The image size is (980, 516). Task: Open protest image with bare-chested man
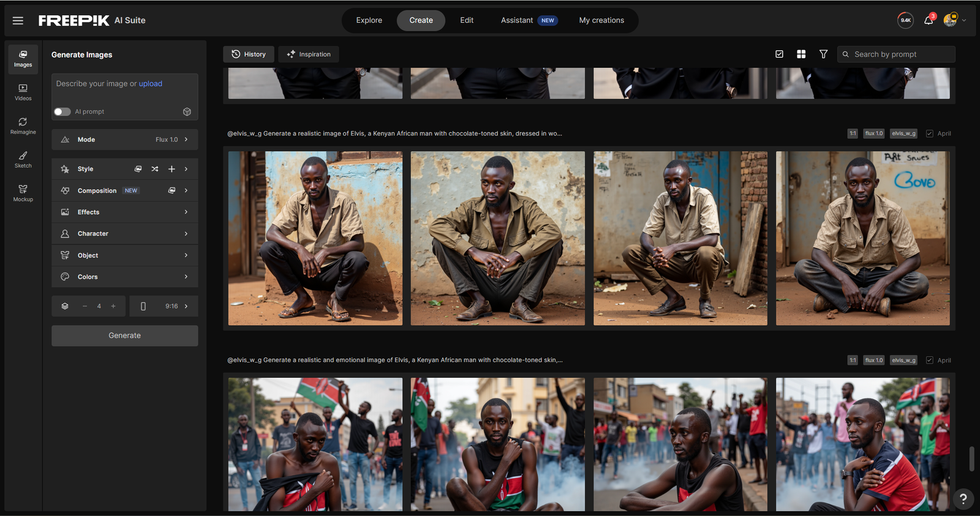(315, 444)
